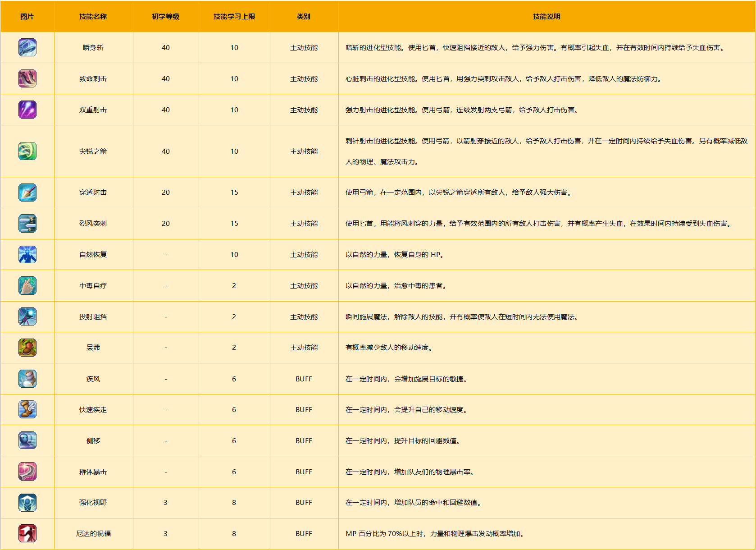Click the 类别 column header
Screen dimensions: 756x550
[x=304, y=17]
